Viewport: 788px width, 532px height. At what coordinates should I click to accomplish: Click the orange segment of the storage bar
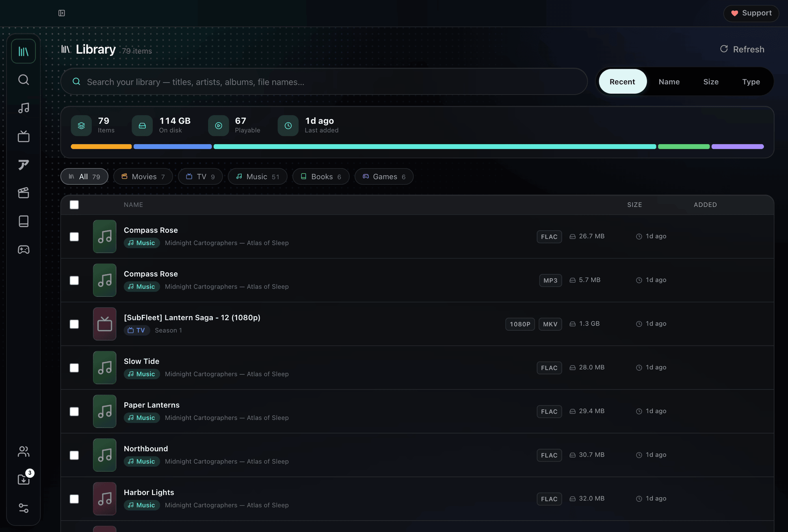click(101, 147)
